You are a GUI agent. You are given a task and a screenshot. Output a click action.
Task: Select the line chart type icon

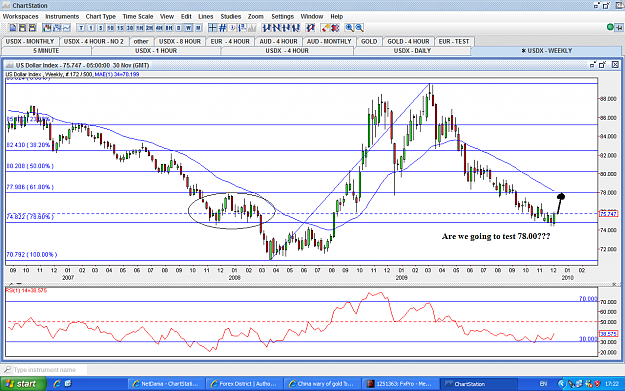coord(67,28)
